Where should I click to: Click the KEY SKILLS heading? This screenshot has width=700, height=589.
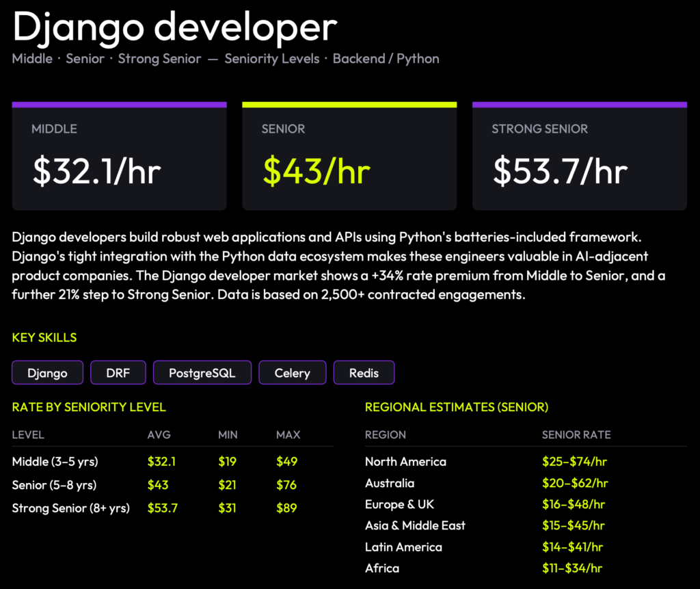(44, 337)
